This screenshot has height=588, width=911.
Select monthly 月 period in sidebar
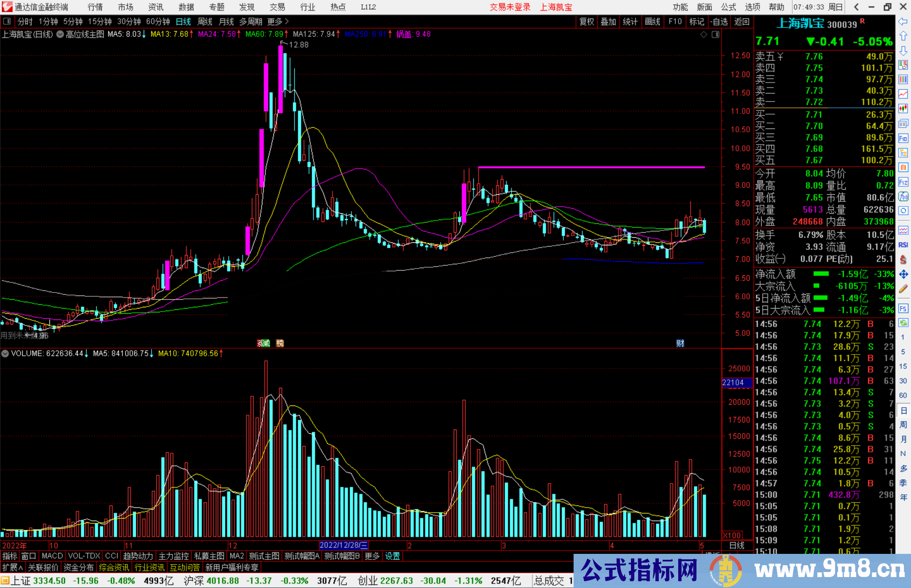(903, 439)
